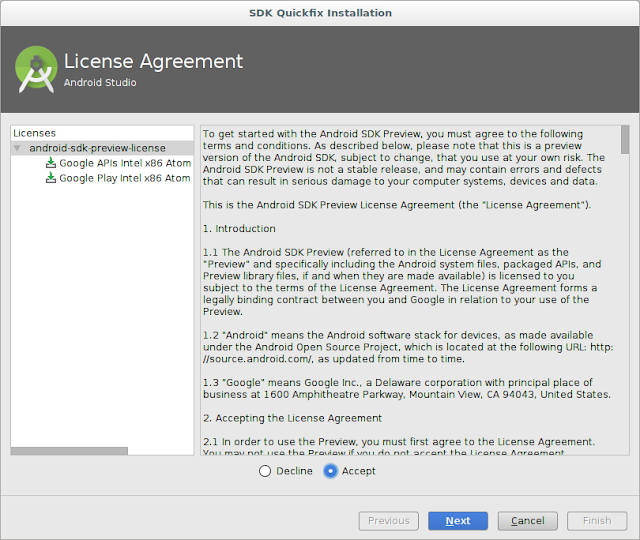Click the paragraph starting '1.3 "Google" means'
The image size is (640, 540).
tap(407, 389)
